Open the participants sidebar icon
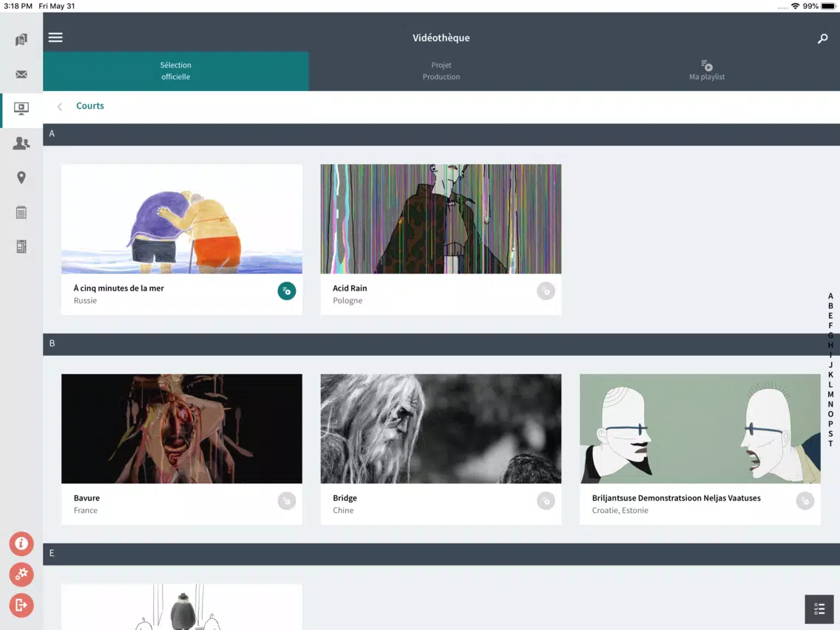 point(21,143)
